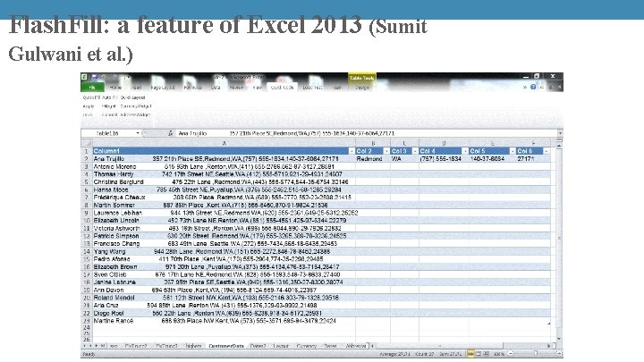Adjust the zoom slider handle
Screen dimensions: 644x362
[x=535, y=353]
